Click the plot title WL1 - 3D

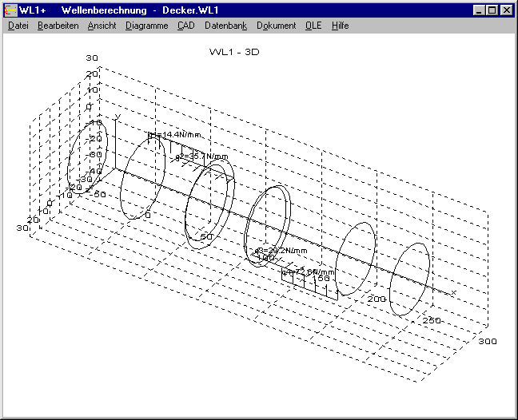coord(233,52)
